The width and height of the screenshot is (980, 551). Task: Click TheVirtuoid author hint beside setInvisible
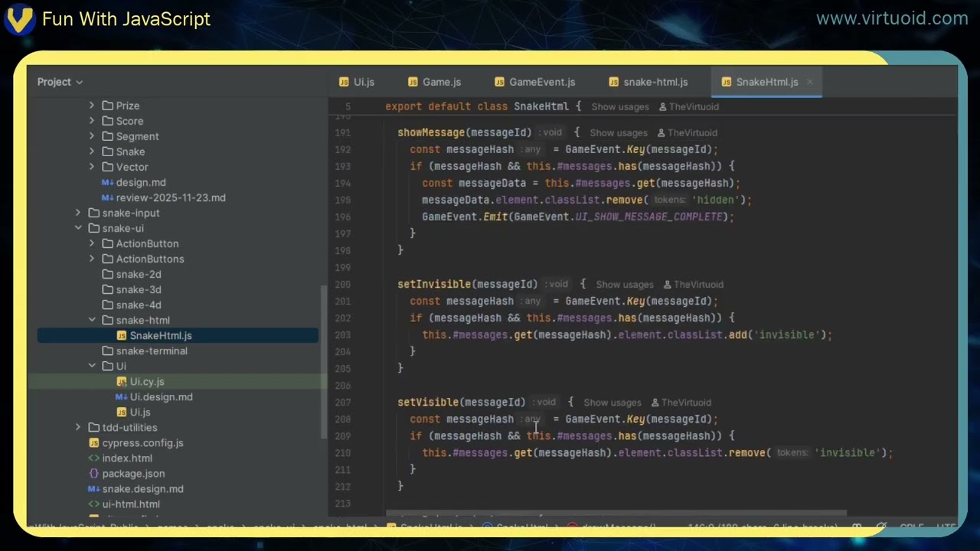tap(693, 284)
